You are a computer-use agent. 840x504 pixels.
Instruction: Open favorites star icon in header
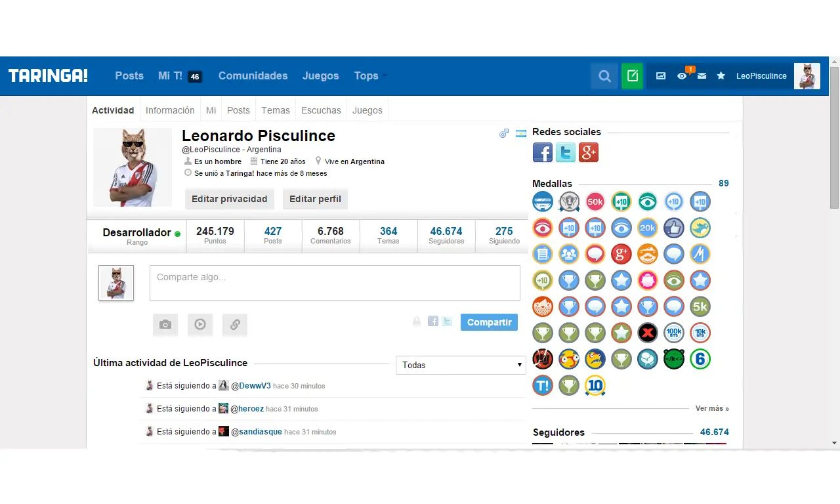(x=721, y=76)
